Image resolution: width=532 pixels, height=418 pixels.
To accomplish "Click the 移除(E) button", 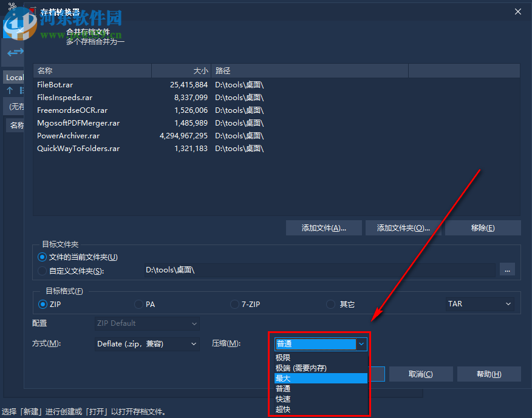I will tap(483, 228).
